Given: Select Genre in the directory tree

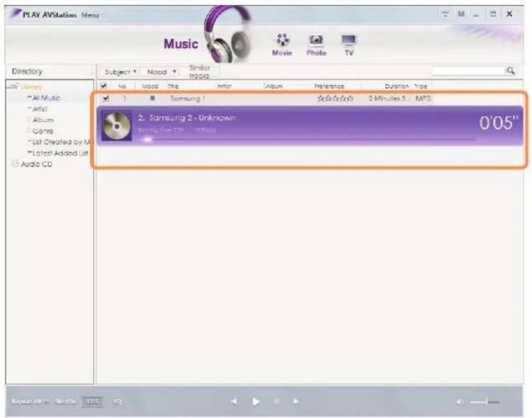Looking at the screenshot, I should (43, 131).
